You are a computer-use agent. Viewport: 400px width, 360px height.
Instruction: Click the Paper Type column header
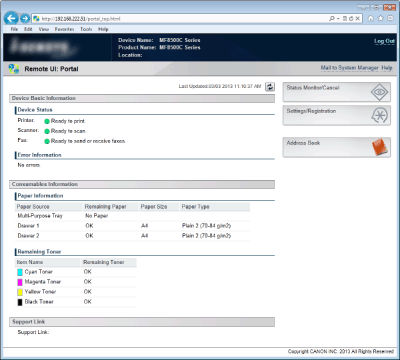(195, 207)
